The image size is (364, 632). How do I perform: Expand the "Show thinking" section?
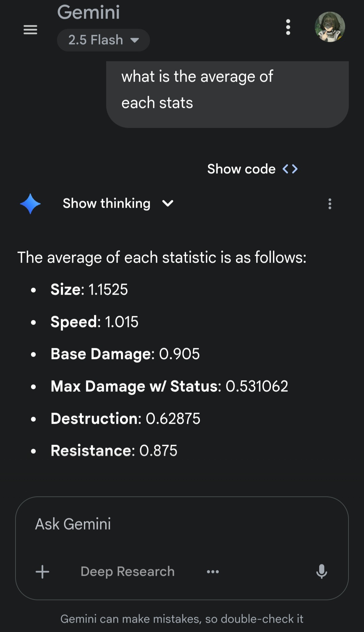(107, 204)
